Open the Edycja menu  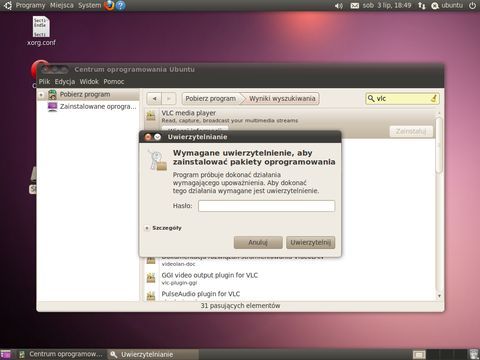pyautogui.click(x=65, y=81)
